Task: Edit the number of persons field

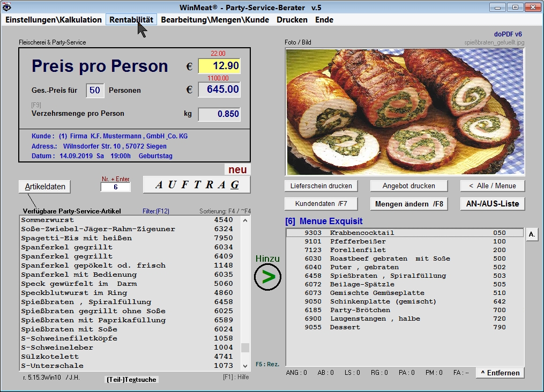Action: [95, 91]
